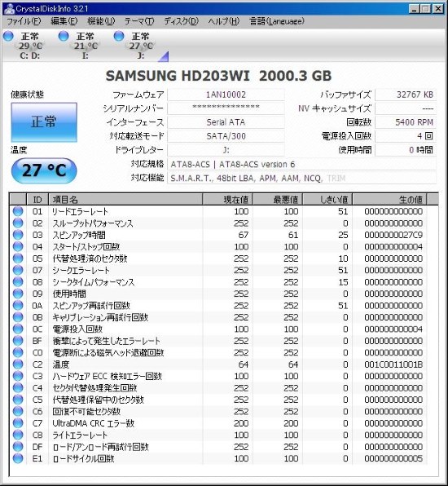The width and height of the screenshot is (448, 486).
Task: Click status orb for 02 スループットパフォーマンス
Action: pos(18,223)
